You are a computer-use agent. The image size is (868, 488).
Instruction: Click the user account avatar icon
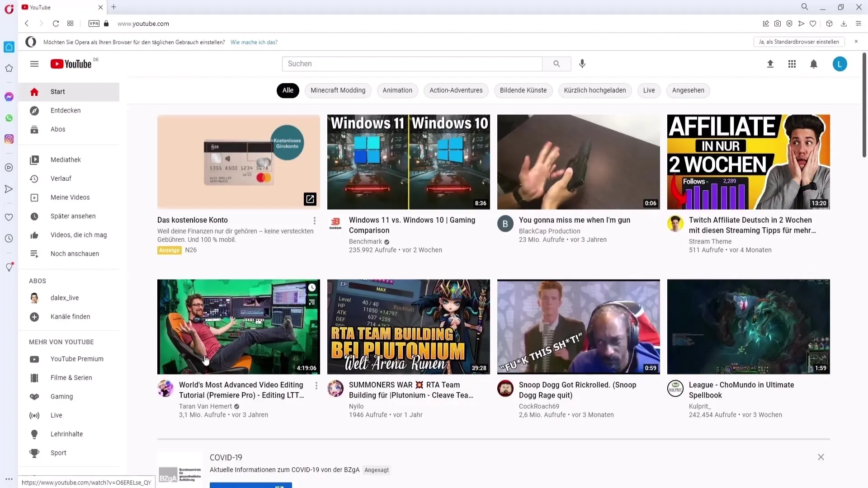coord(840,63)
